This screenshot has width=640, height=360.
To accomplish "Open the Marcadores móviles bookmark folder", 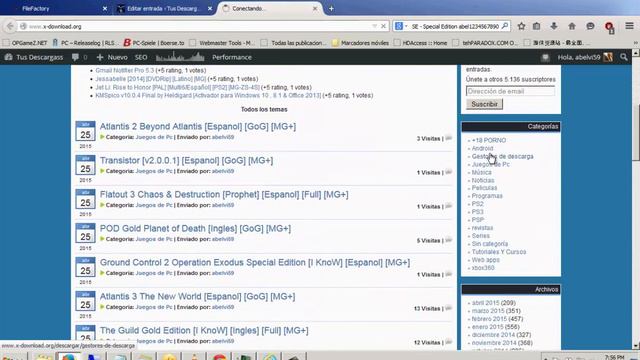I will pyautogui.click(x=360, y=43).
